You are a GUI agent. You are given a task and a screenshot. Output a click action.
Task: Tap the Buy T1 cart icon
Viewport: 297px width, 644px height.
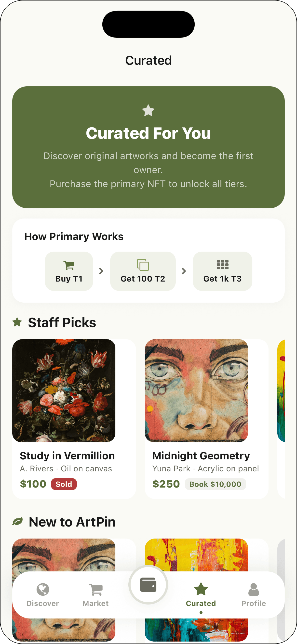[x=69, y=265]
